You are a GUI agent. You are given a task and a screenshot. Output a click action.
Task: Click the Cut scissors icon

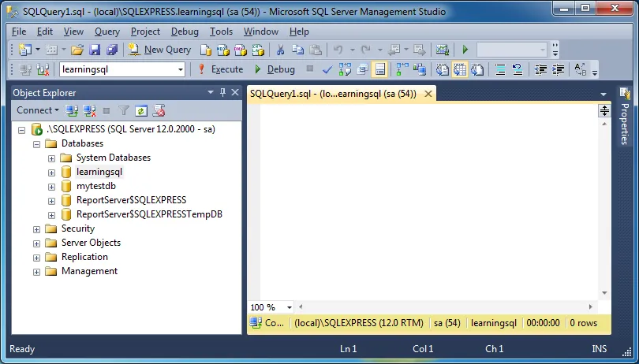tap(280, 50)
